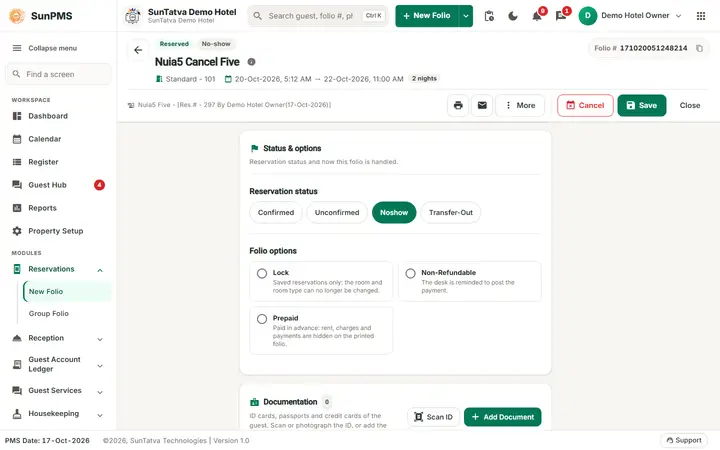Open the apps grid icon

pyautogui.click(x=701, y=16)
